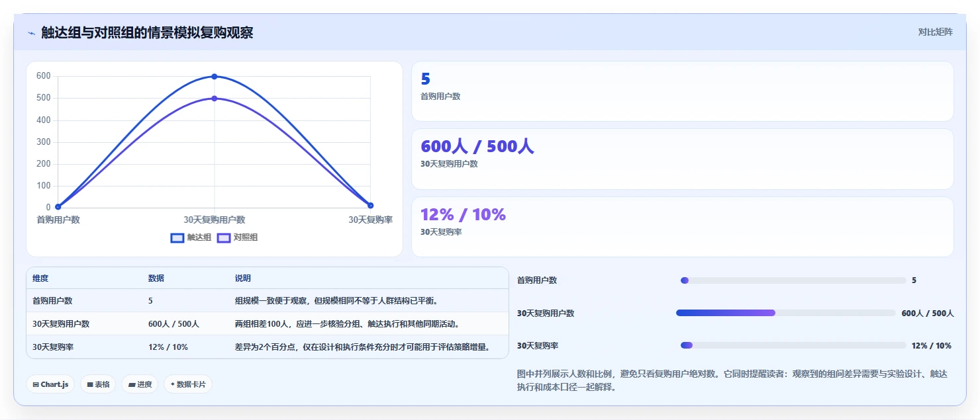Click the progress value label 600人 / 500人
Screen dimensions: 980x420
coord(928,314)
